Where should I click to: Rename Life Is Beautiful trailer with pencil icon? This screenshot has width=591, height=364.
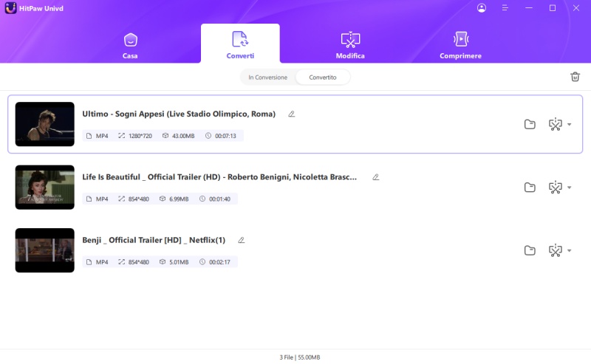[375, 177]
